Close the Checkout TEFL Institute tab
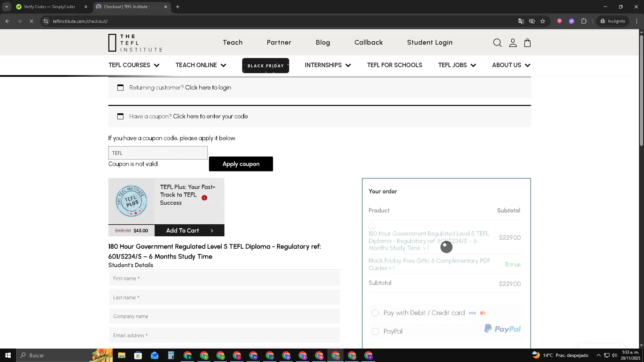The image size is (644, 362). [166, 7]
